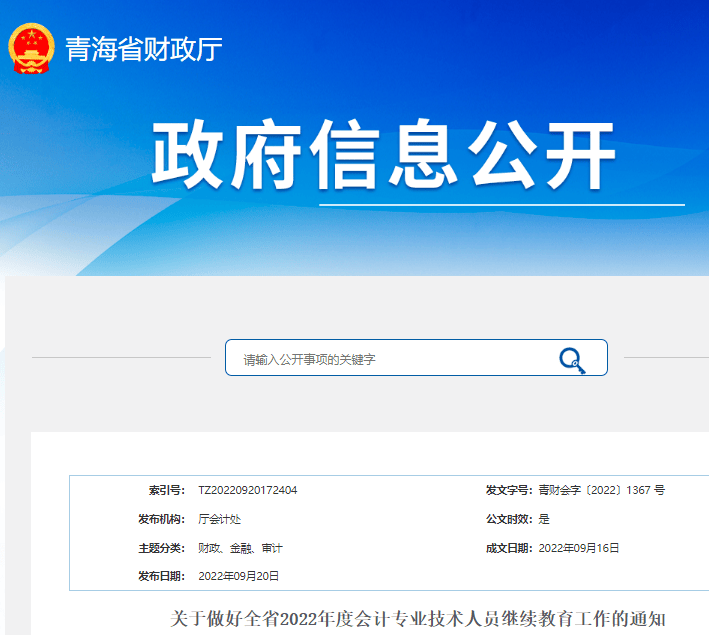Select category value 财政、金融、审计

pos(240,548)
